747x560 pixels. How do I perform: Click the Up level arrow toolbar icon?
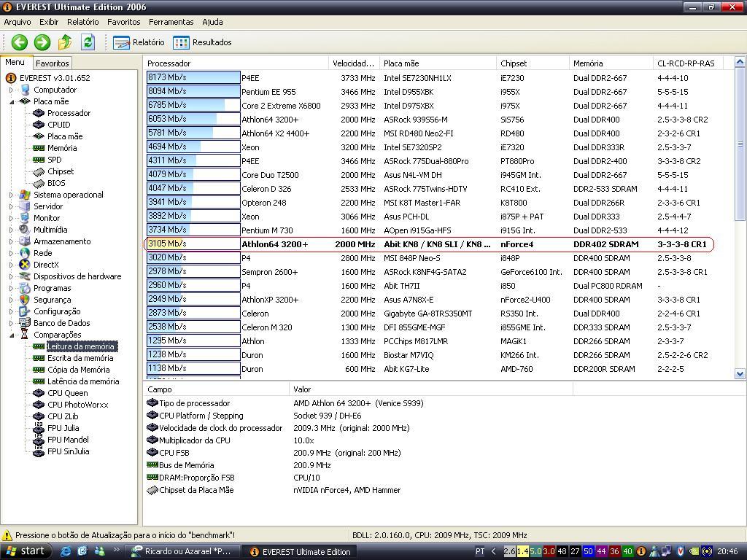65,42
